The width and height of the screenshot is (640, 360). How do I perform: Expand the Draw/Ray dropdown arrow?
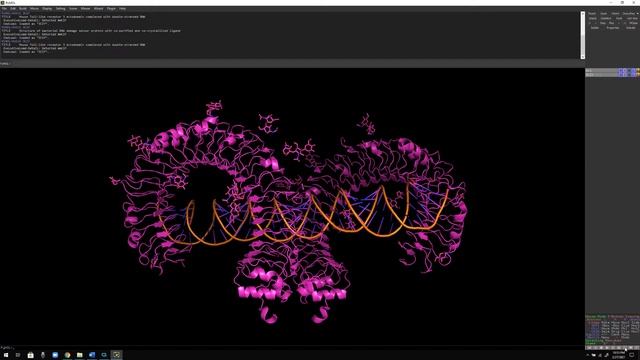638,13
